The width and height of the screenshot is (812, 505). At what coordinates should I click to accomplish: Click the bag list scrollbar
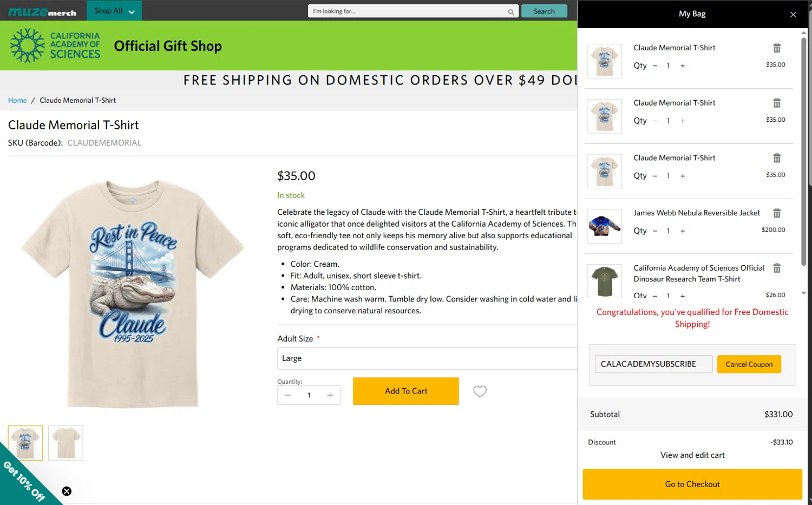click(804, 108)
